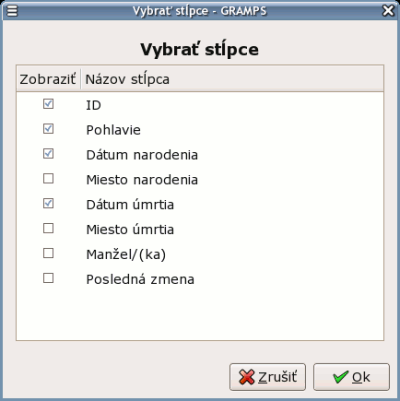The height and width of the screenshot is (401, 400).
Task: Enable the Miesto narodenia checkbox
Action: 48,179
